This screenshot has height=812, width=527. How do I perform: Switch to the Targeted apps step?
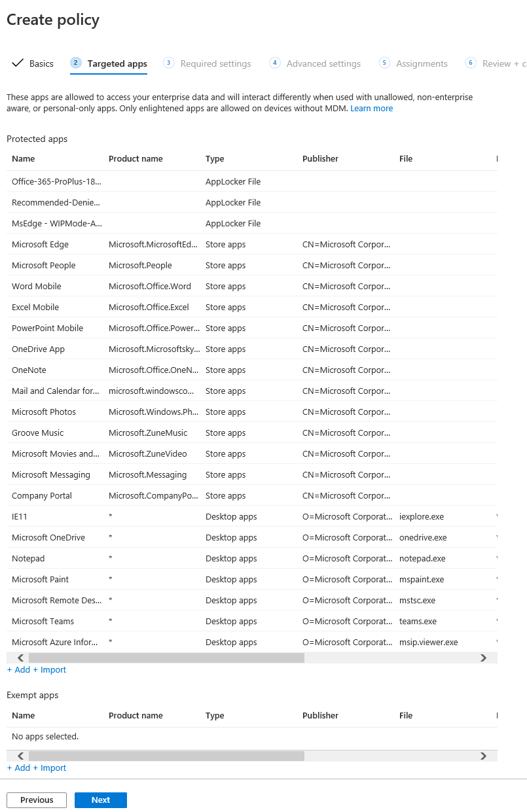click(x=117, y=63)
